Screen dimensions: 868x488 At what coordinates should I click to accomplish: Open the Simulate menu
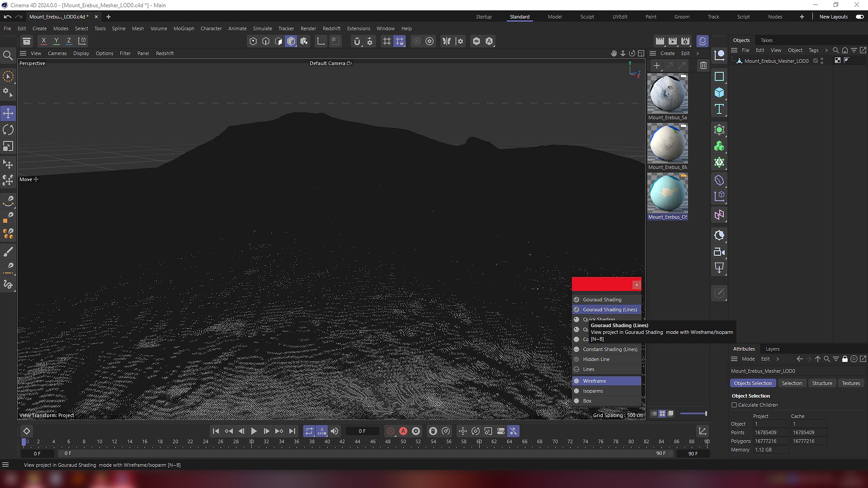click(263, 28)
